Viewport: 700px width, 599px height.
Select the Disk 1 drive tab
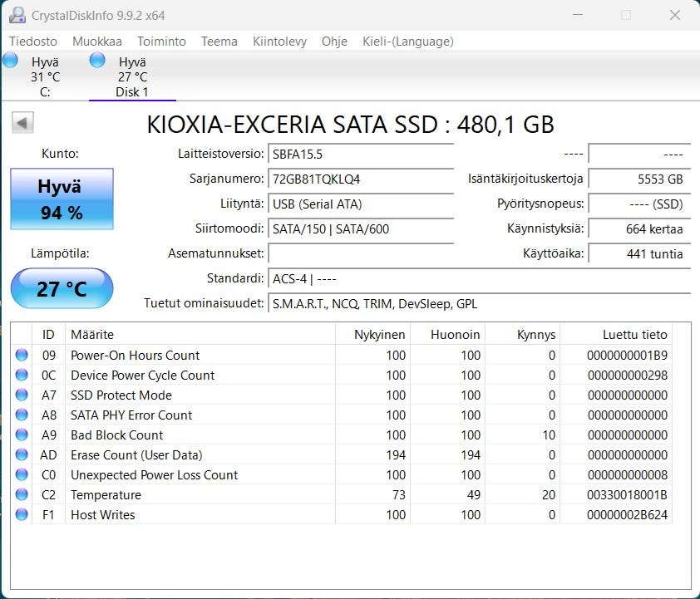coord(132,76)
